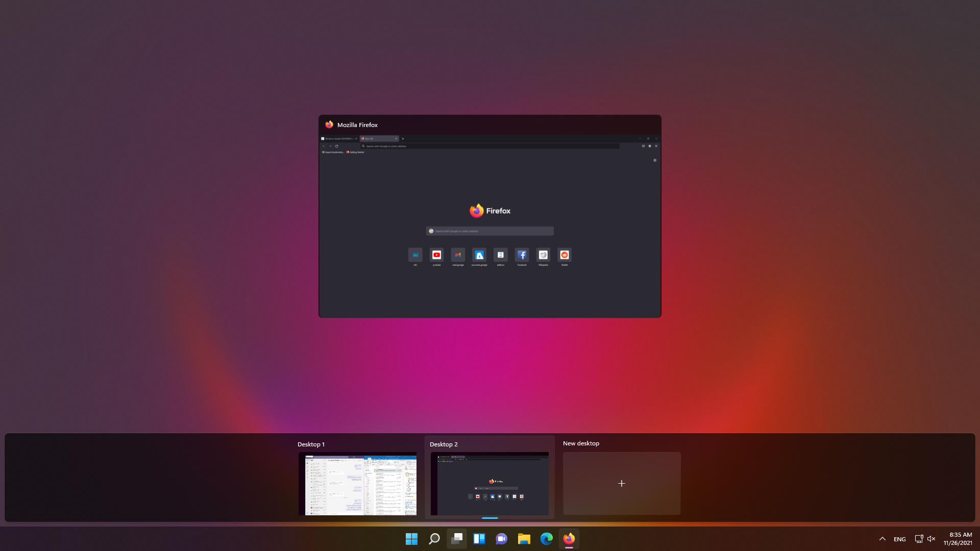Click the Firefox search field

[489, 231]
